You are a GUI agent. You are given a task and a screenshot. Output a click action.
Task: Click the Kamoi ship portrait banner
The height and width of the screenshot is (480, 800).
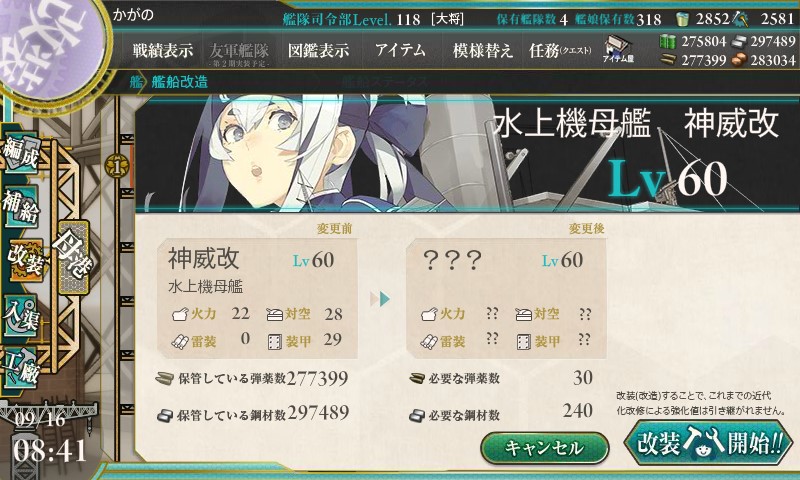465,153
